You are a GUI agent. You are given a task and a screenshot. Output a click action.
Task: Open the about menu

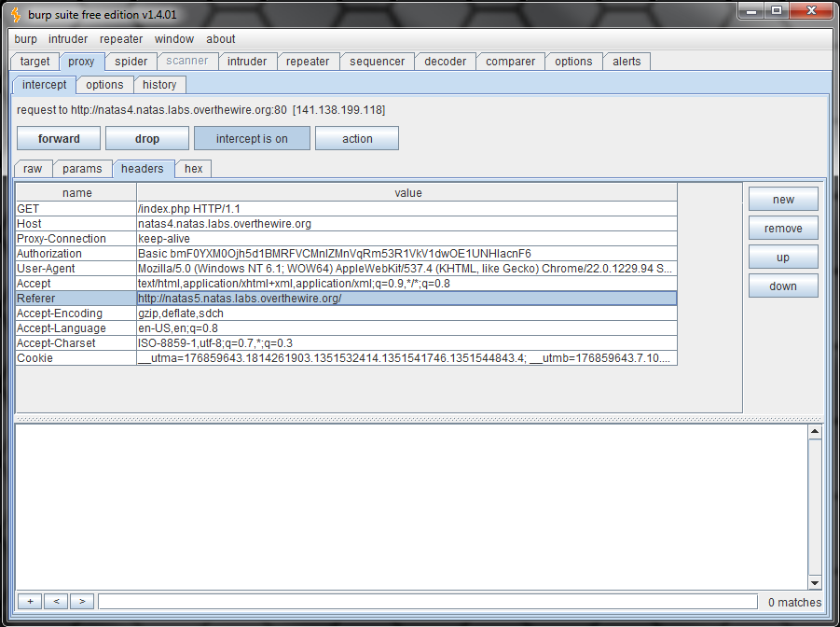click(x=221, y=39)
